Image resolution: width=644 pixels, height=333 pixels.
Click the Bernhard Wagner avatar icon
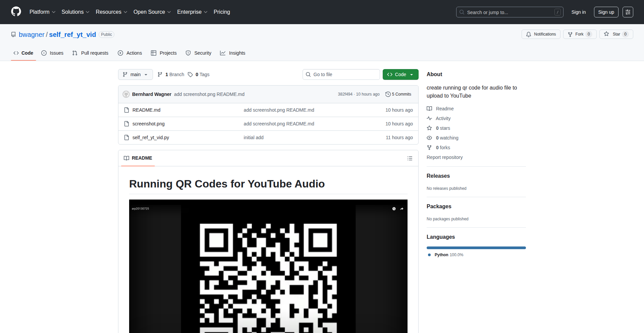[x=126, y=94]
